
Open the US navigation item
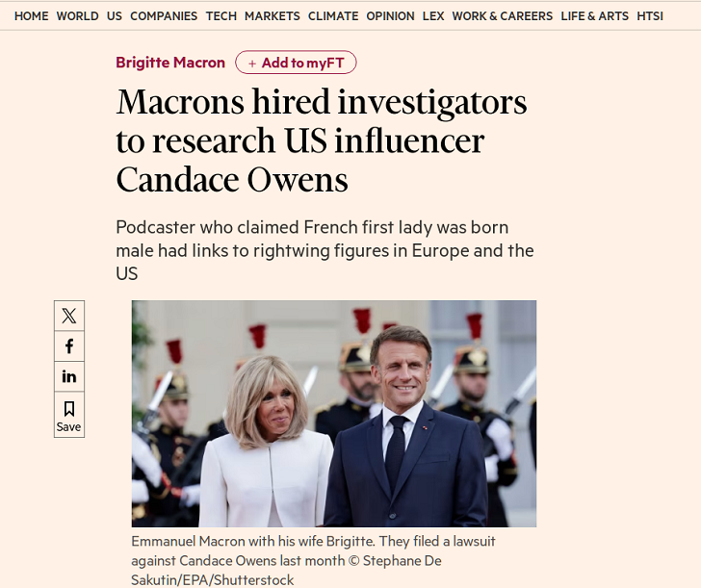tap(115, 16)
